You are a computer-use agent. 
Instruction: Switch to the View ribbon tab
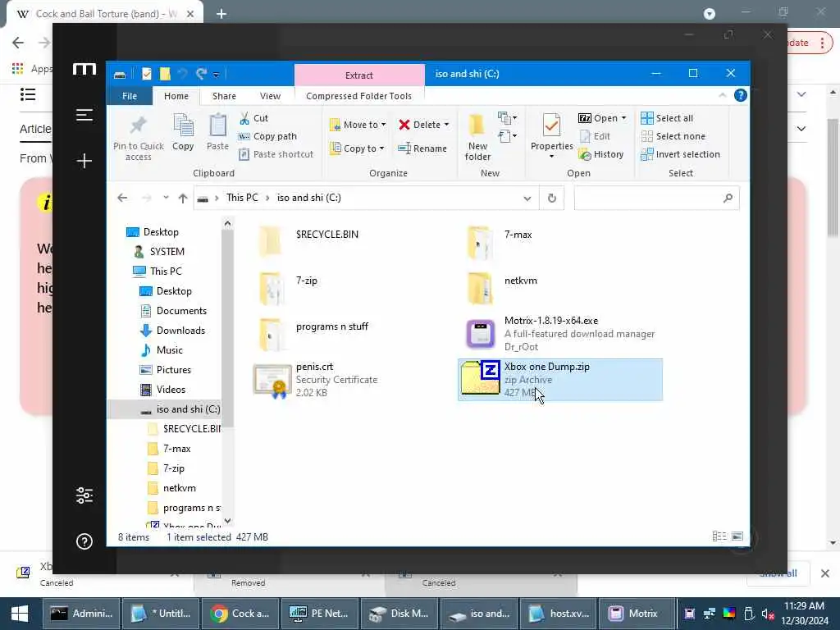pos(270,96)
